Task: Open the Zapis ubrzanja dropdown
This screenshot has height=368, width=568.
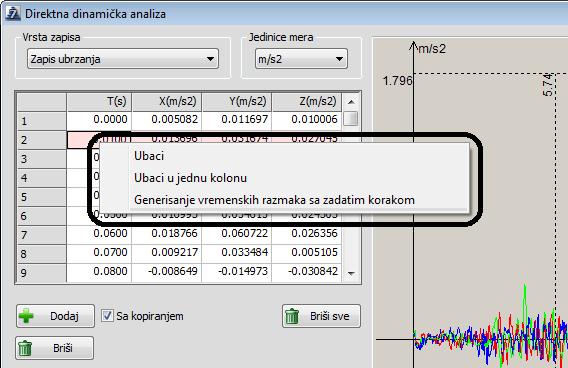Action: pyautogui.click(x=123, y=59)
